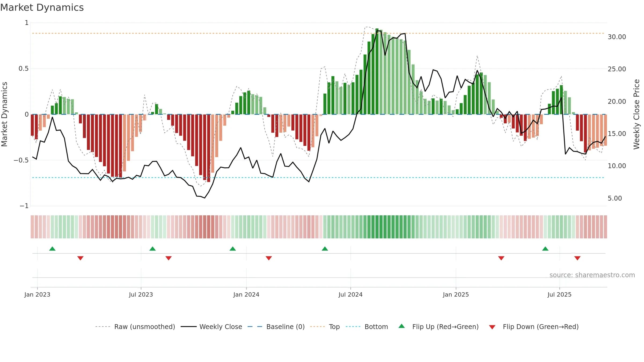644x362 pixels.
Task: Click the deepest red bar in late 2023
Action: [x=208, y=148]
